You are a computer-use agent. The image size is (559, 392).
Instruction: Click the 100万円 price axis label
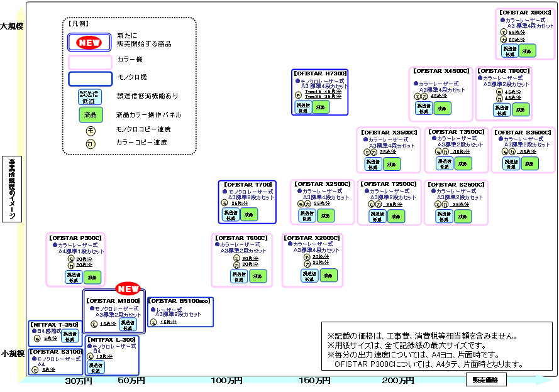tap(226, 381)
